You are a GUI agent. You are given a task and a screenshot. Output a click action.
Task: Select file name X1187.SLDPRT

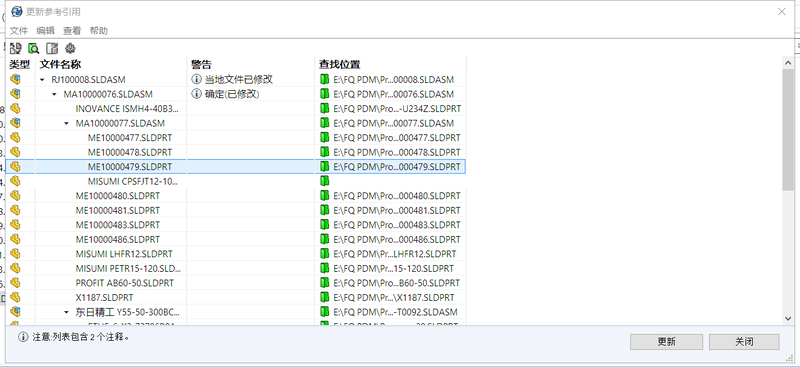pos(104,298)
